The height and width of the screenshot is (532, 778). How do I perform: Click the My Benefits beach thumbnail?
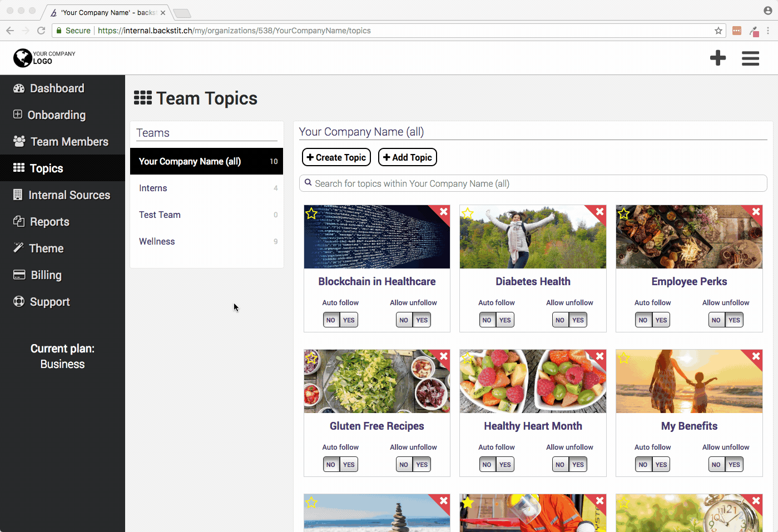point(689,381)
